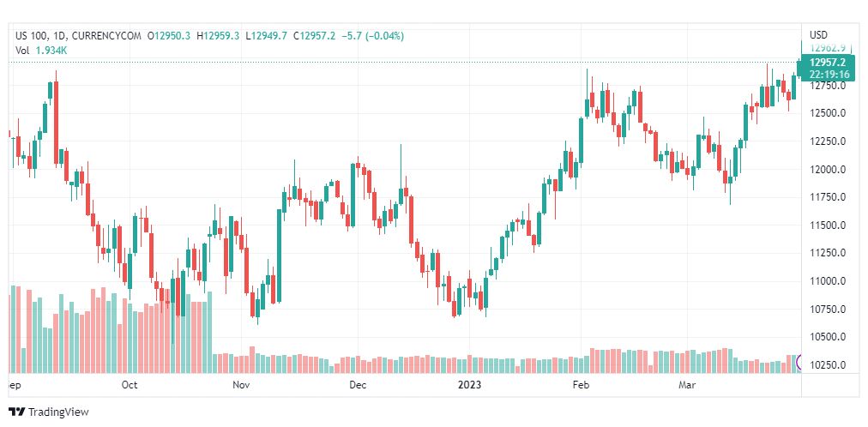Select the Feb time axis label
868x427 pixels.
pos(582,385)
